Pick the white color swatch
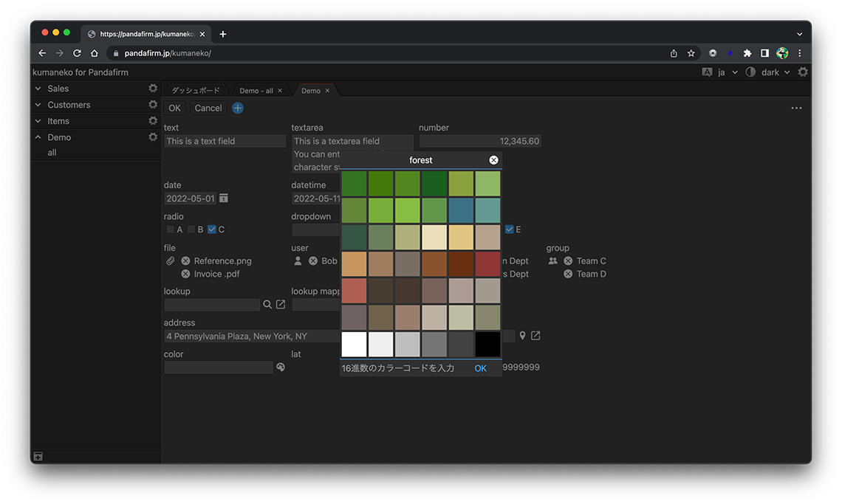This screenshot has width=842, height=504. pos(355,345)
